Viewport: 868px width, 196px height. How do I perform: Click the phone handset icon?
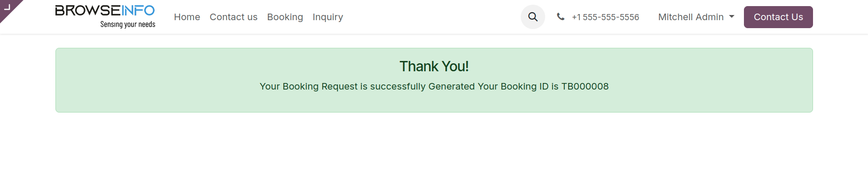(560, 17)
